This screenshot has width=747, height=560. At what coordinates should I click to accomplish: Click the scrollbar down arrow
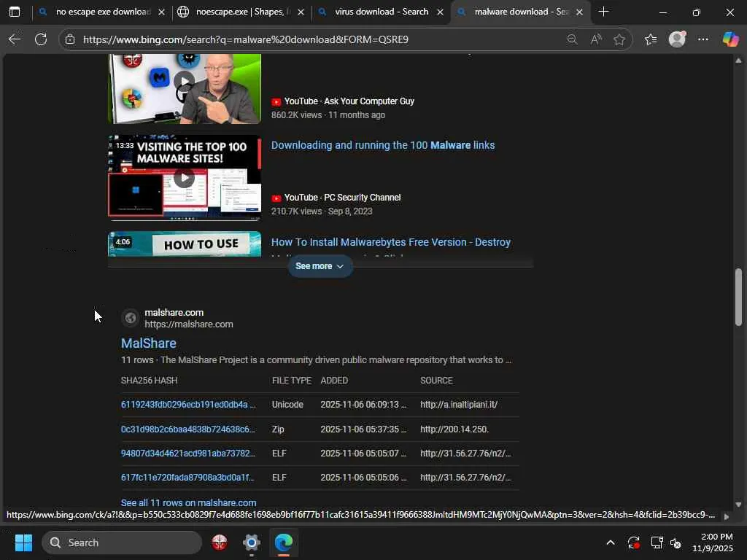[x=738, y=505]
